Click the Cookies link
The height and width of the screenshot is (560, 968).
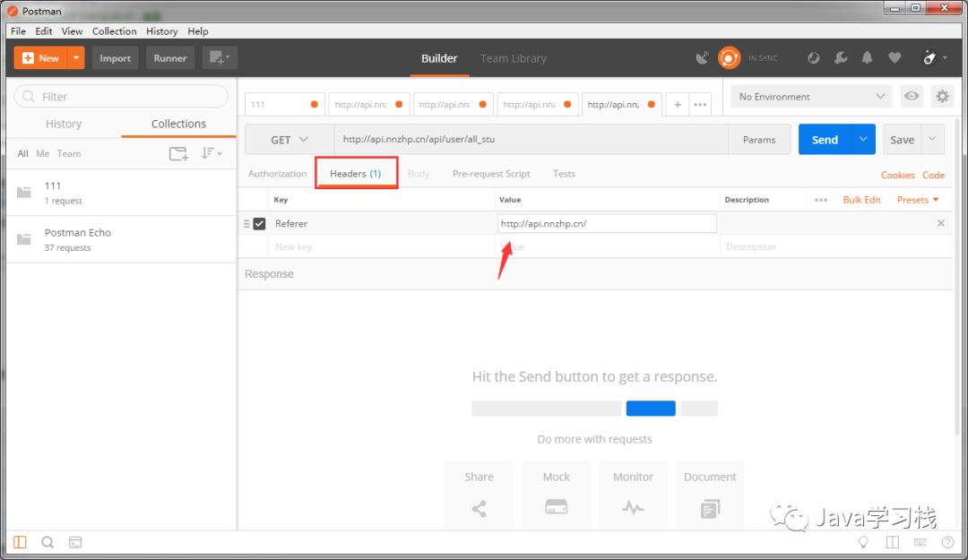coord(897,175)
